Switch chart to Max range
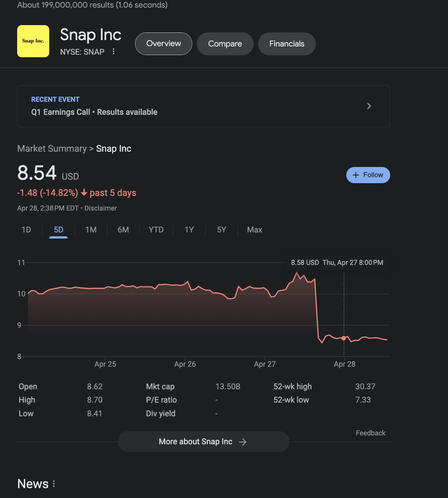Image resolution: width=448 pixels, height=498 pixels. coord(255,230)
